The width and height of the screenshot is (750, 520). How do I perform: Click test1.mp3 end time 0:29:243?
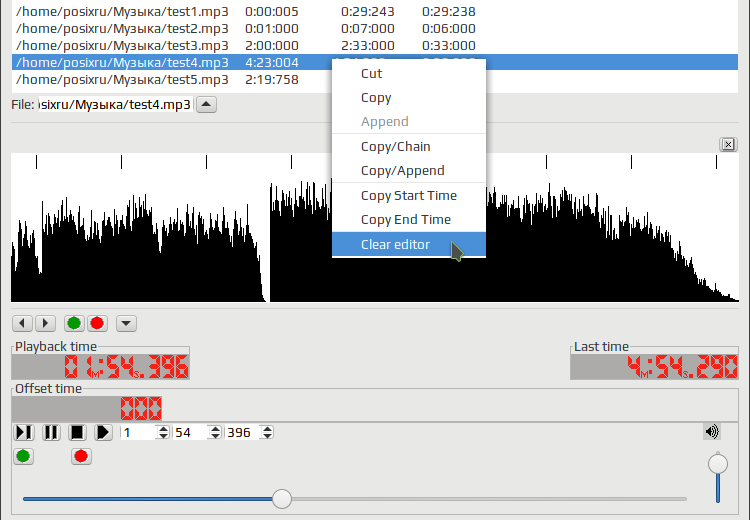(x=367, y=11)
